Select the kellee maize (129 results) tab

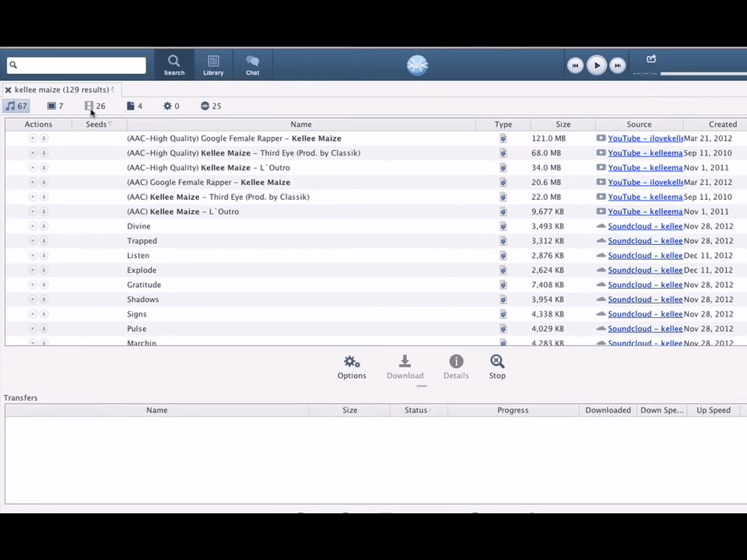point(61,89)
